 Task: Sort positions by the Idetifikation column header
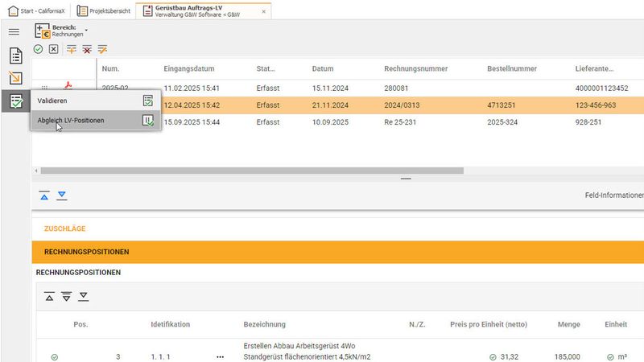(170, 324)
